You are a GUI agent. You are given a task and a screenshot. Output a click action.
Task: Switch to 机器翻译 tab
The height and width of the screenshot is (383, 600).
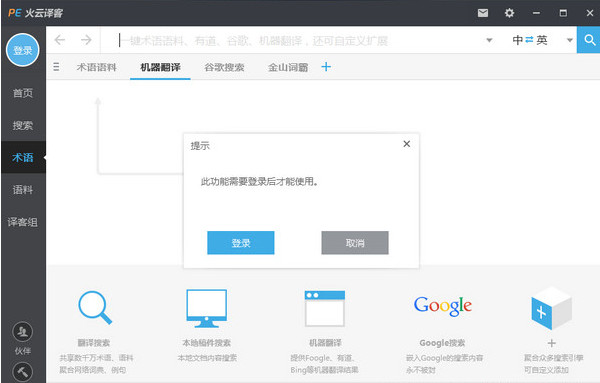tap(160, 67)
